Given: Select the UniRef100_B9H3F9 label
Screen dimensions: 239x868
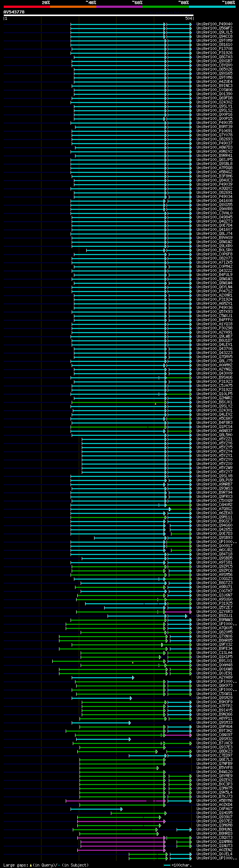Looking at the screenshot, I should coord(214,702).
